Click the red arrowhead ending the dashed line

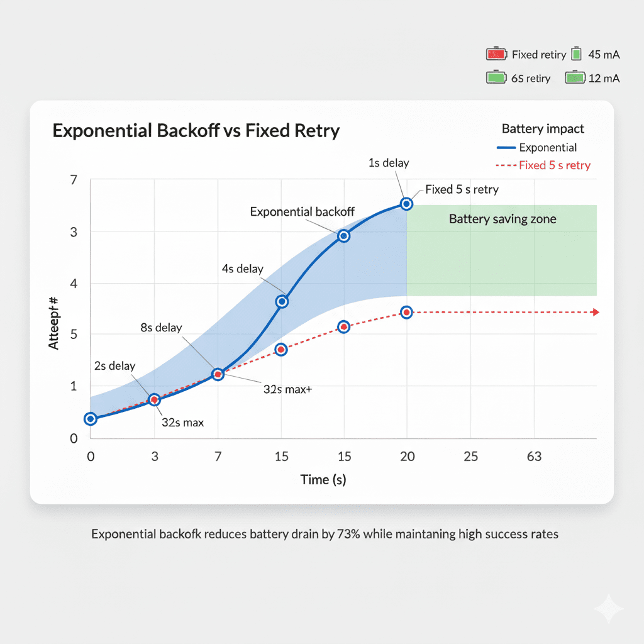(596, 312)
